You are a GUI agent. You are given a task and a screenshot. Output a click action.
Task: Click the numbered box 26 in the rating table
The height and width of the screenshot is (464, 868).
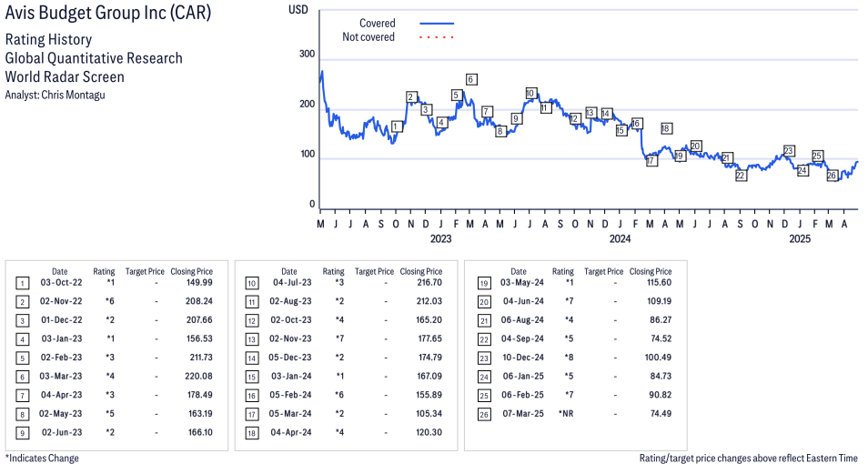[x=484, y=414]
